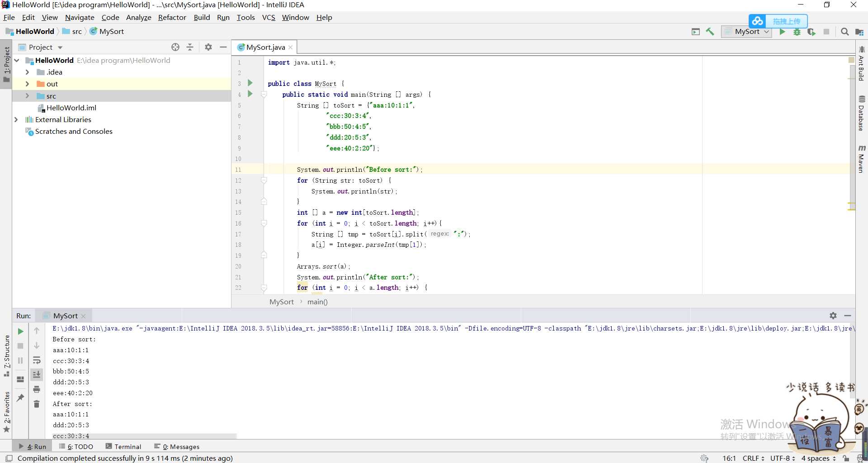The width and height of the screenshot is (868, 463).
Task: Change file encoding UTF-8 in status bar
Action: point(783,458)
